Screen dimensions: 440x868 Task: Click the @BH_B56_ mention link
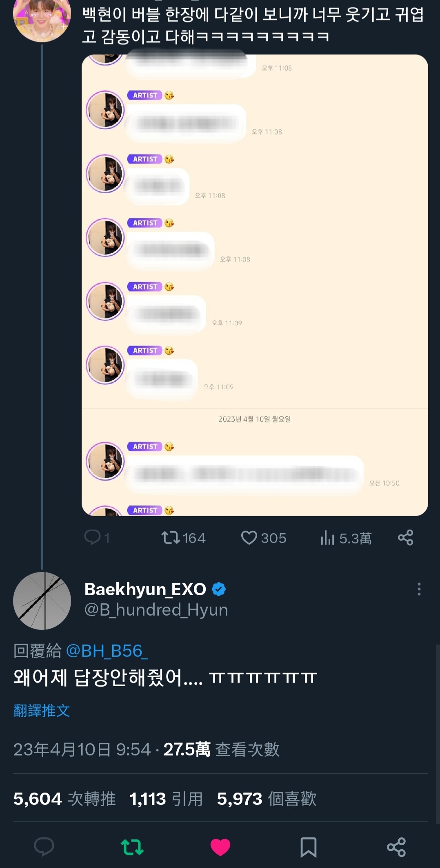pyautogui.click(x=107, y=651)
